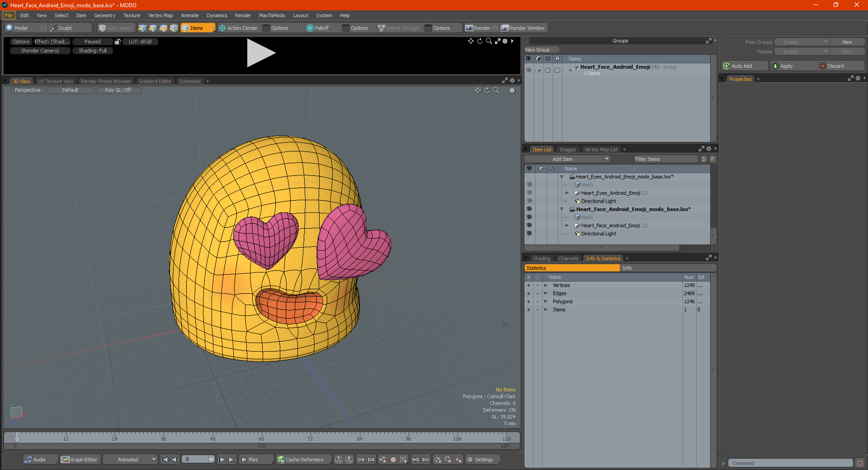Collapse Heart_Eyes_Android_Emoji_modo_base.lxo scene tree

pos(562,177)
